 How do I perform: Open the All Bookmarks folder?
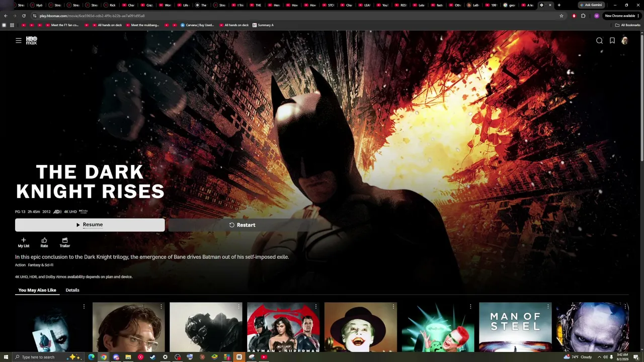coord(628,25)
